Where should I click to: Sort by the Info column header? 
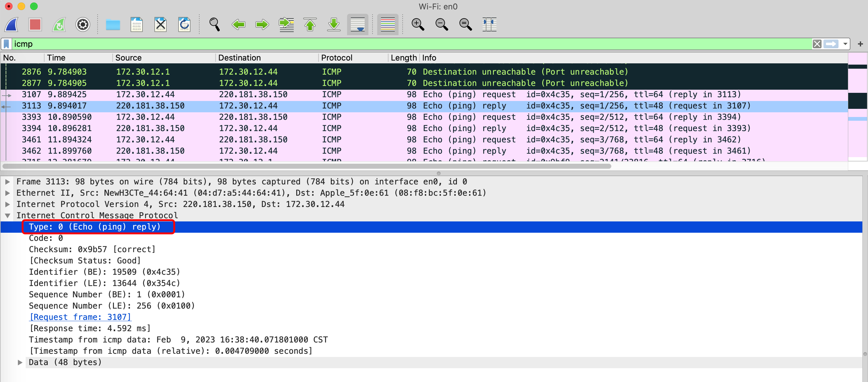(634, 58)
